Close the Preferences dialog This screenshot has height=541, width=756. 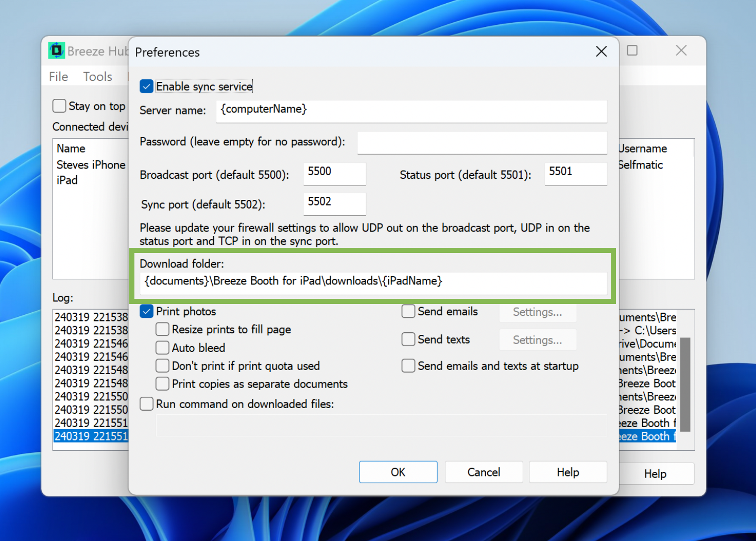click(601, 52)
